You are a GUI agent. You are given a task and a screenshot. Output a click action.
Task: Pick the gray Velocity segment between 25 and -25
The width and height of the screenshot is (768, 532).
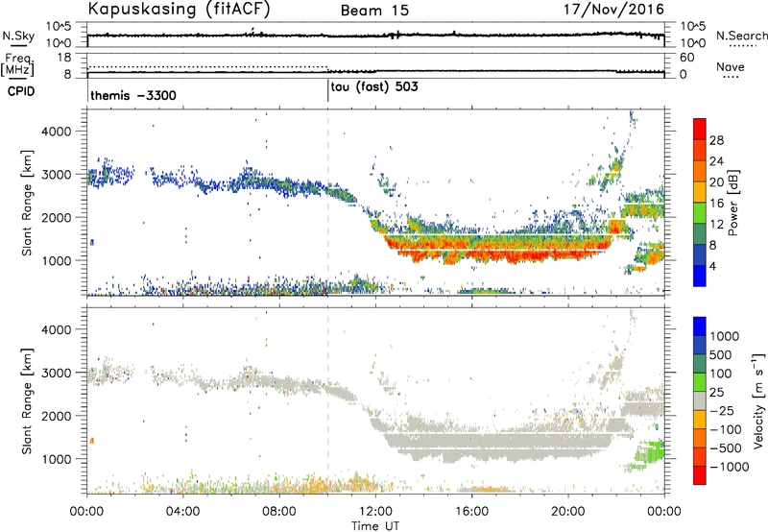tap(700, 401)
